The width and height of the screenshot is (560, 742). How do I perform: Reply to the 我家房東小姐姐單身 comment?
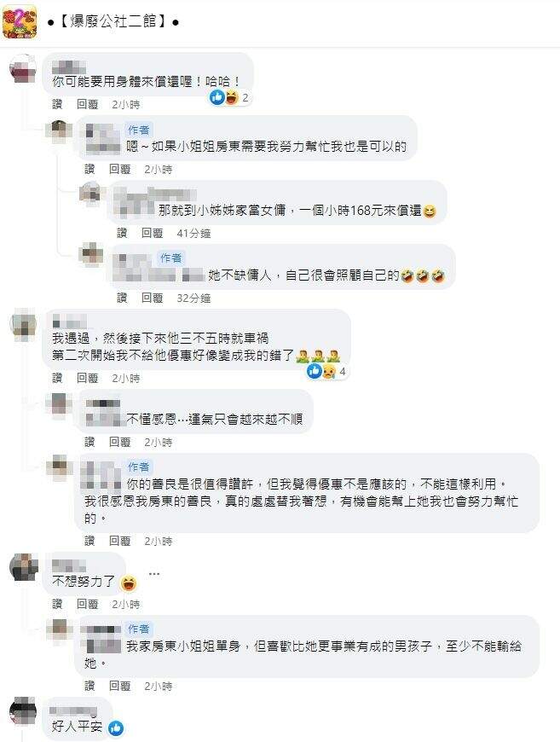coord(119,686)
